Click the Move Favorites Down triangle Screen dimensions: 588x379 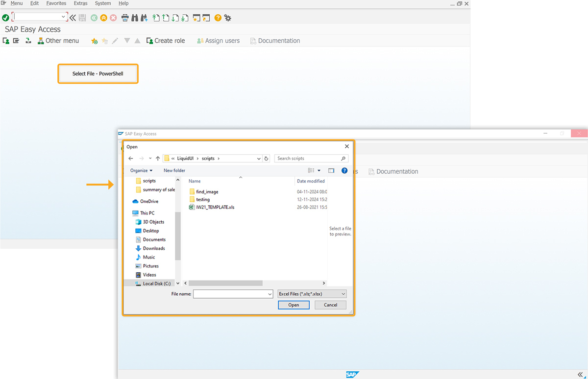click(127, 41)
